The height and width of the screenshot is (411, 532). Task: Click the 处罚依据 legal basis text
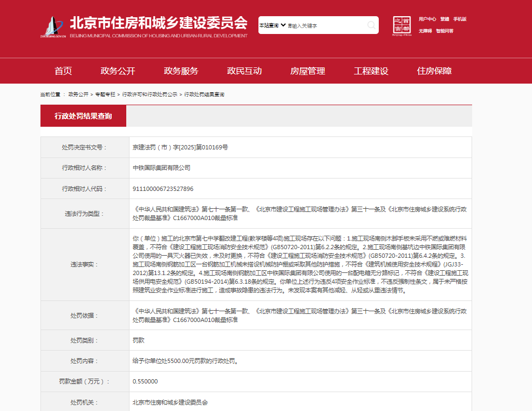(x=299, y=316)
